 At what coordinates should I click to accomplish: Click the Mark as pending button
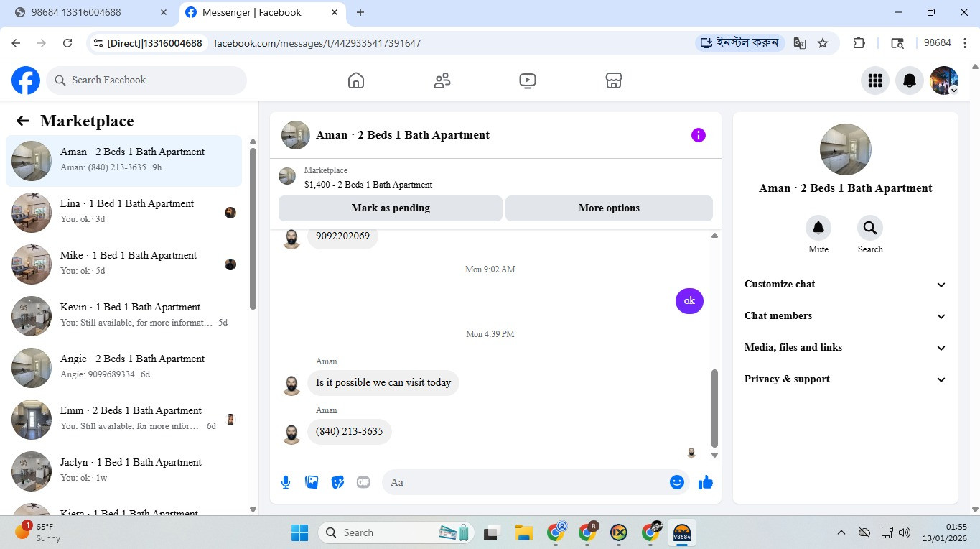391,208
